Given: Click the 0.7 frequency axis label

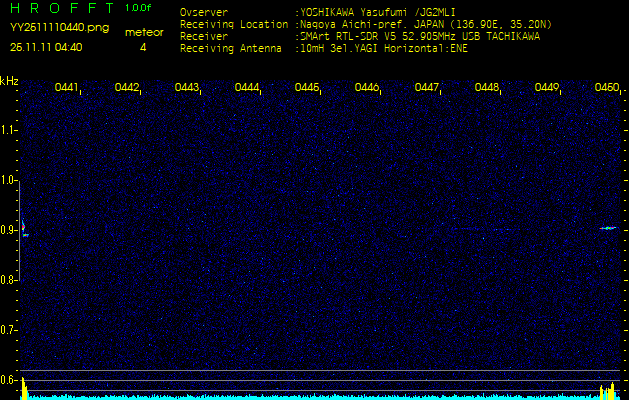Looking at the screenshot, I should [9, 330].
